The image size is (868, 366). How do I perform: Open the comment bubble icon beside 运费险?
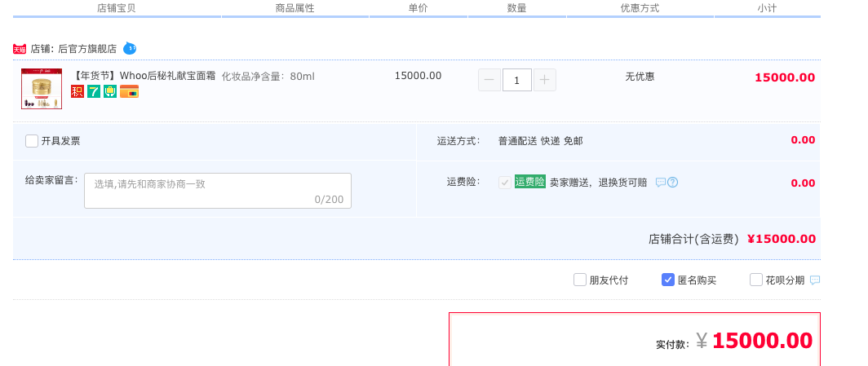click(x=661, y=182)
